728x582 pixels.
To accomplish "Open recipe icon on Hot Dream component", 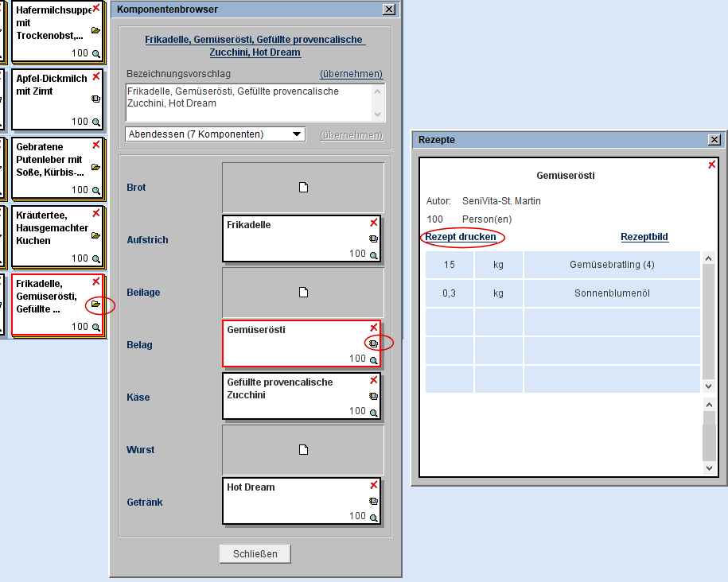I will (x=373, y=501).
